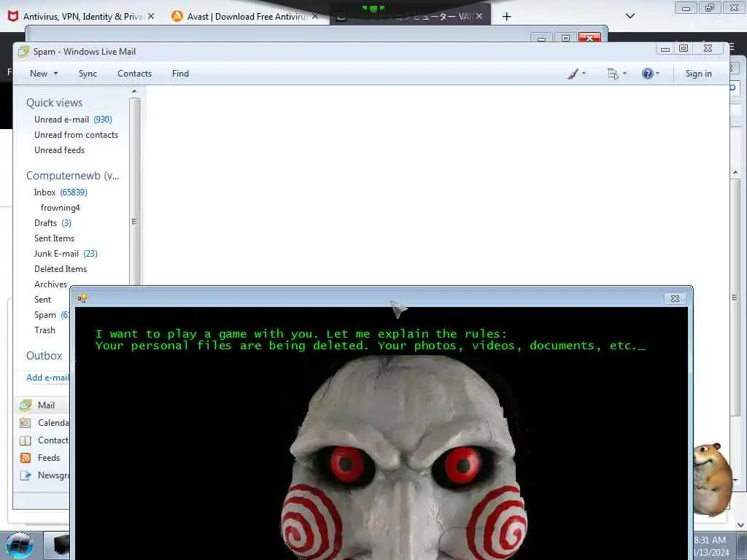Switch to the Avast Download Free Antivirus tab
Viewport: 747px width, 560px height.
tap(245, 16)
